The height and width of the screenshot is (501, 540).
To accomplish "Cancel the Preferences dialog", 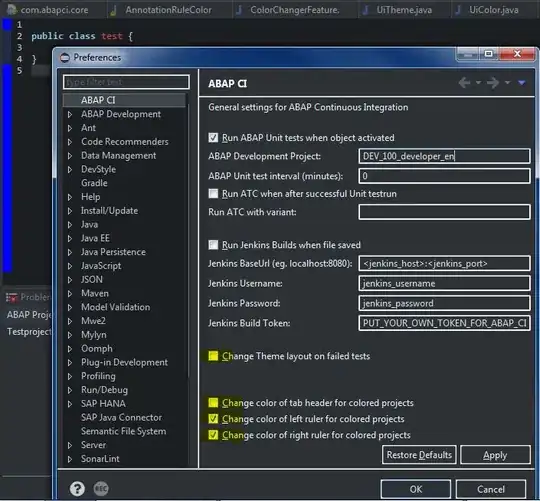I will coord(491,489).
